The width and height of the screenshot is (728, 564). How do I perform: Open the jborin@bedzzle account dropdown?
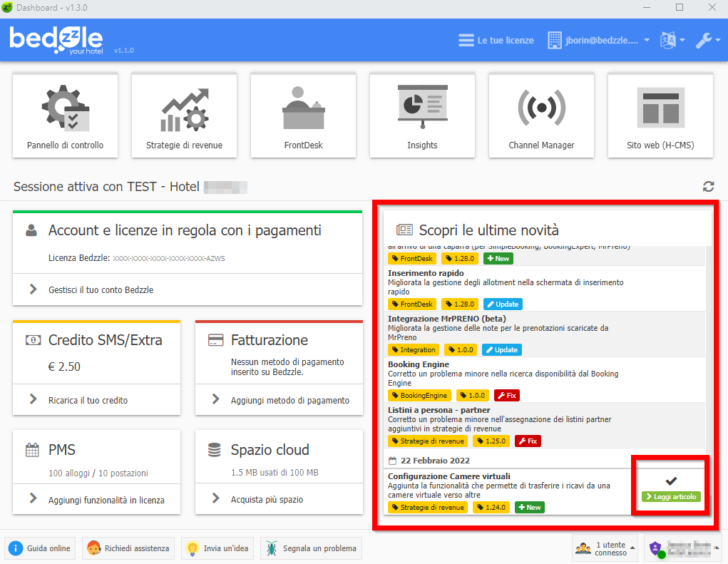coord(598,41)
